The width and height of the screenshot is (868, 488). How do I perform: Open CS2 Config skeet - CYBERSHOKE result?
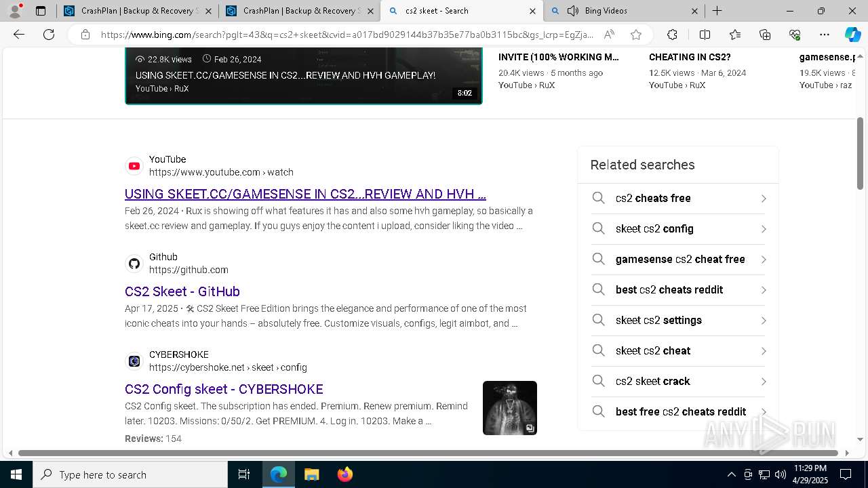tap(224, 389)
